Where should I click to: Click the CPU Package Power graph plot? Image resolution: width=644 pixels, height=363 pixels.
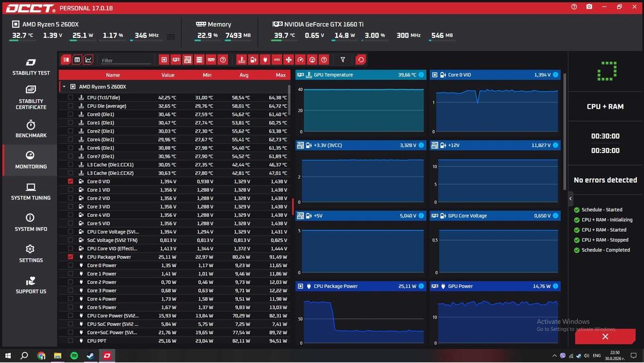point(363,322)
